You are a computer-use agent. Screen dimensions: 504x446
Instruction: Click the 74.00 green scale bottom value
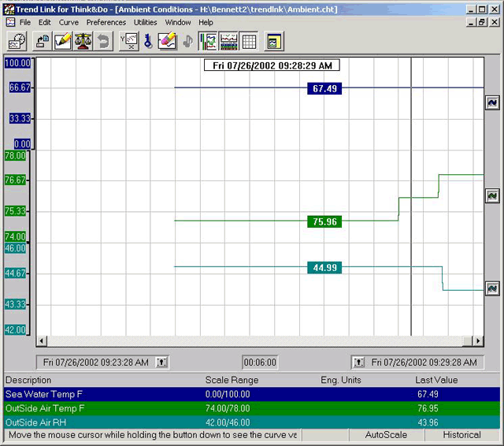15,236
